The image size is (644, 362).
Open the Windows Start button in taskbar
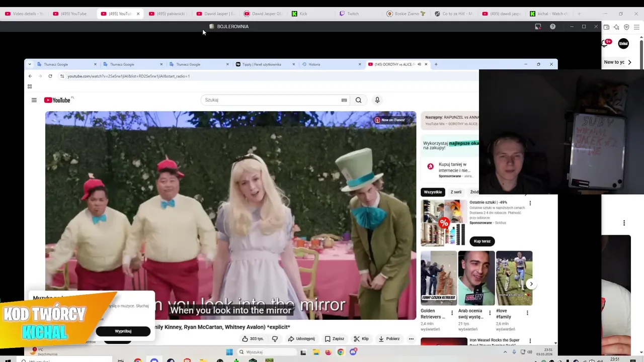point(229,352)
